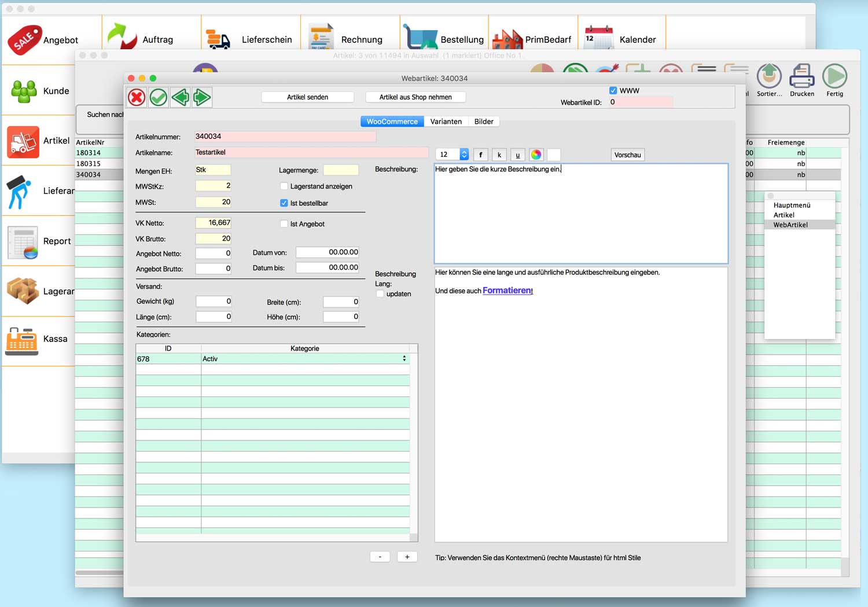Remove category with minus button
Image resolution: width=868 pixels, height=607 pixels.
pos(380,557)
